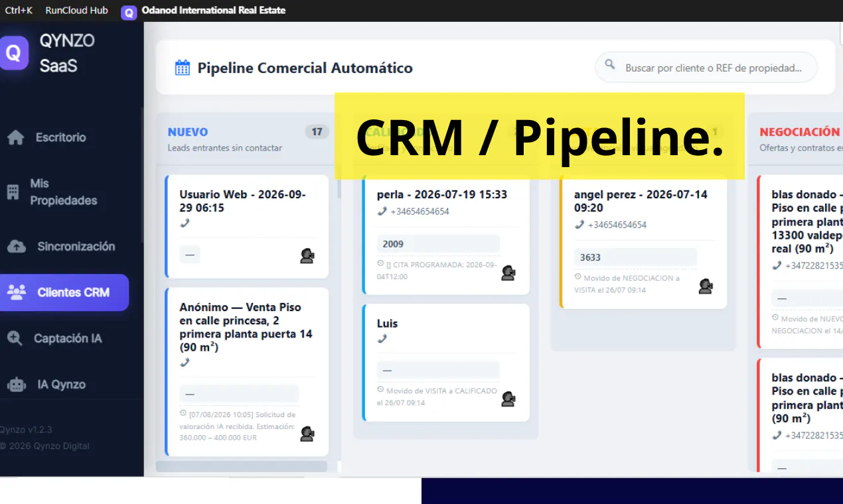Click the Sincronización cloud icon

coord(17,247)
